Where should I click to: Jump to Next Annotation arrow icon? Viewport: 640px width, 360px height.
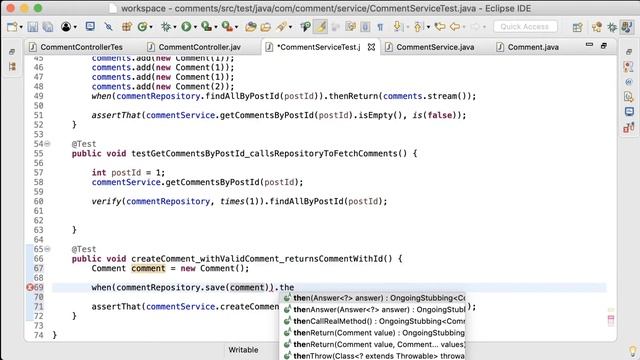pyautogui.click(x=397, y=27)
